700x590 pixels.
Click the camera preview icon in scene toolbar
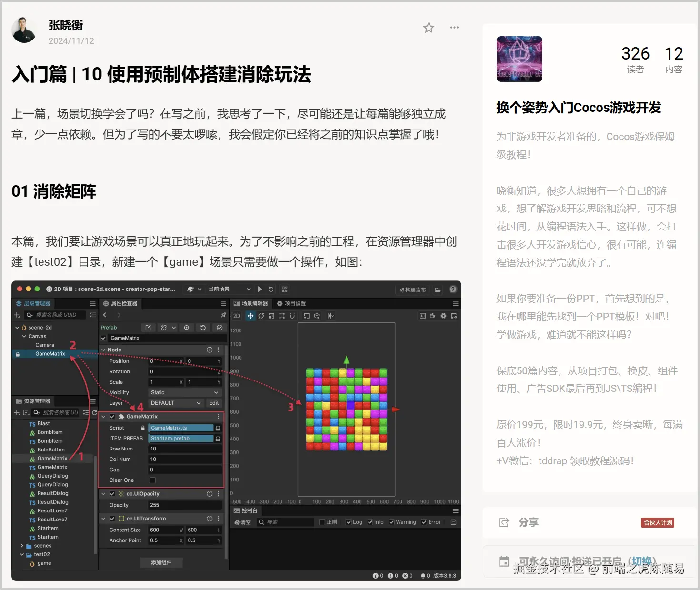432,316
